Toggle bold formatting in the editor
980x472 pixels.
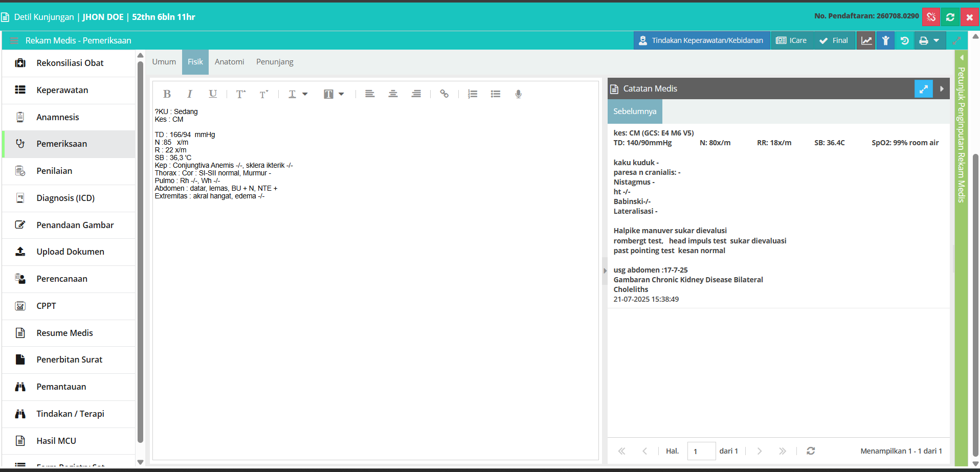coord(167,94)
